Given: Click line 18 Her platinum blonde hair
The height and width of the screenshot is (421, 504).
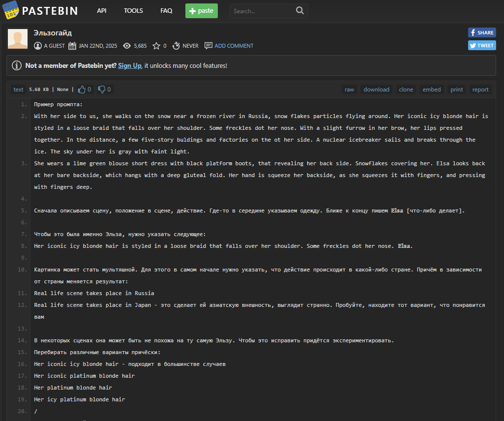Looking at the screenshot, I should [x=73, y=388].
